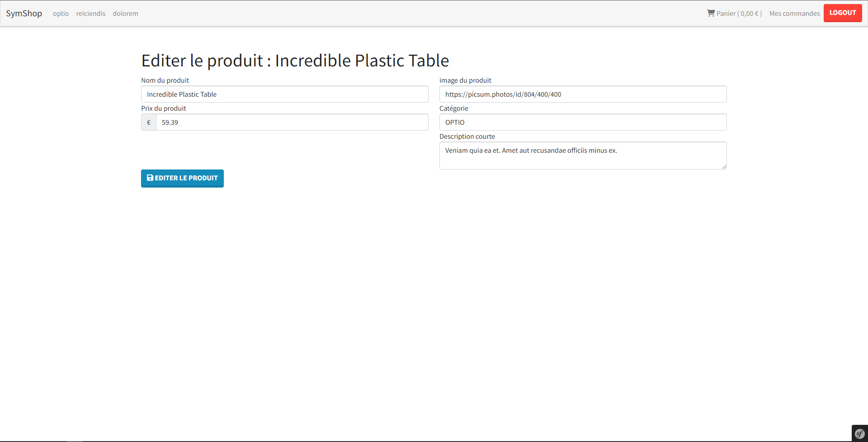Click the shopping cart icon
The height and width of the screenshot is (442, 868).
711,13
